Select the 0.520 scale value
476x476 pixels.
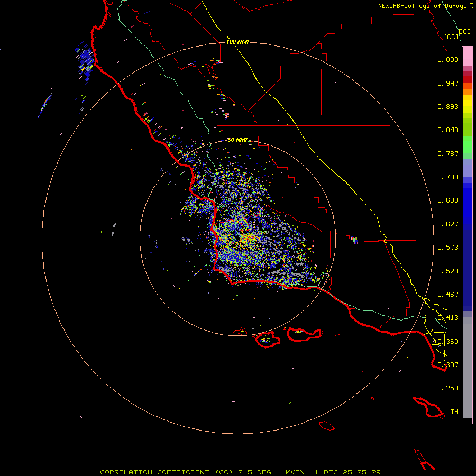pos(448,271)
